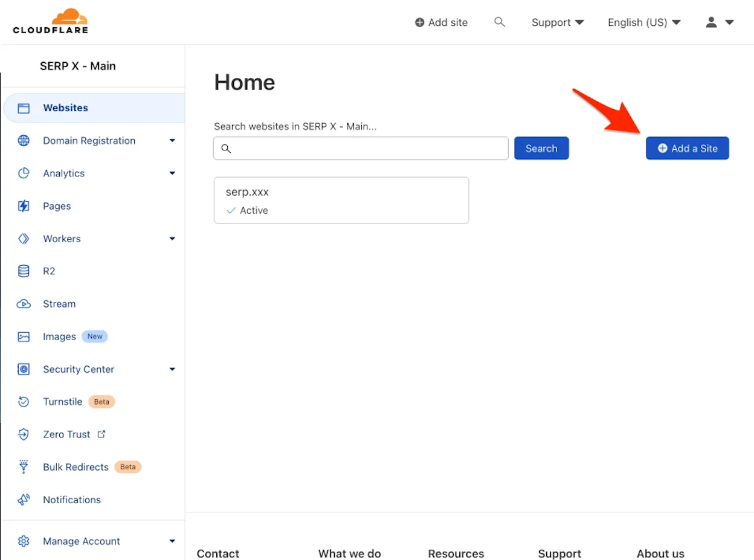The image size is (754, 560).
Task: Open the serp.xxx site card
Action: click(341, 200)
